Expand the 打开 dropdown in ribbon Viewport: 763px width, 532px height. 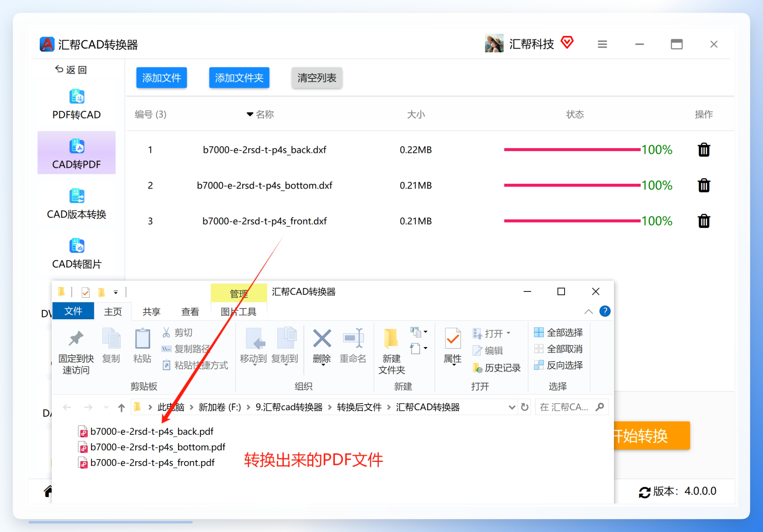(509, 333)
